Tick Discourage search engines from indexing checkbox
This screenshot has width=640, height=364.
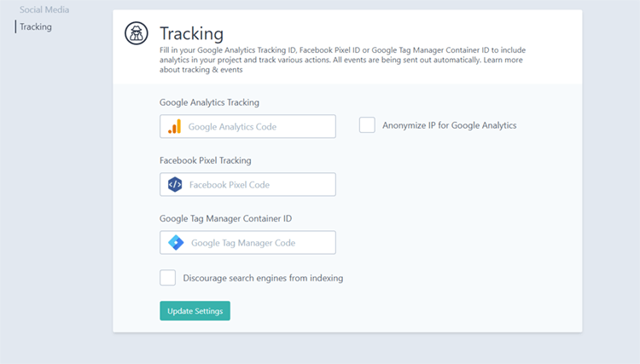point(168,278)
